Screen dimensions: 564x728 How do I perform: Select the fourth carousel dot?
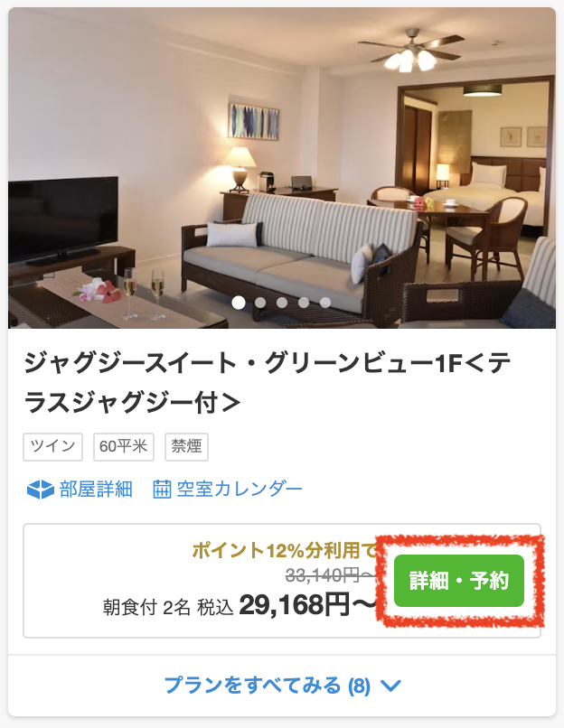304,303
